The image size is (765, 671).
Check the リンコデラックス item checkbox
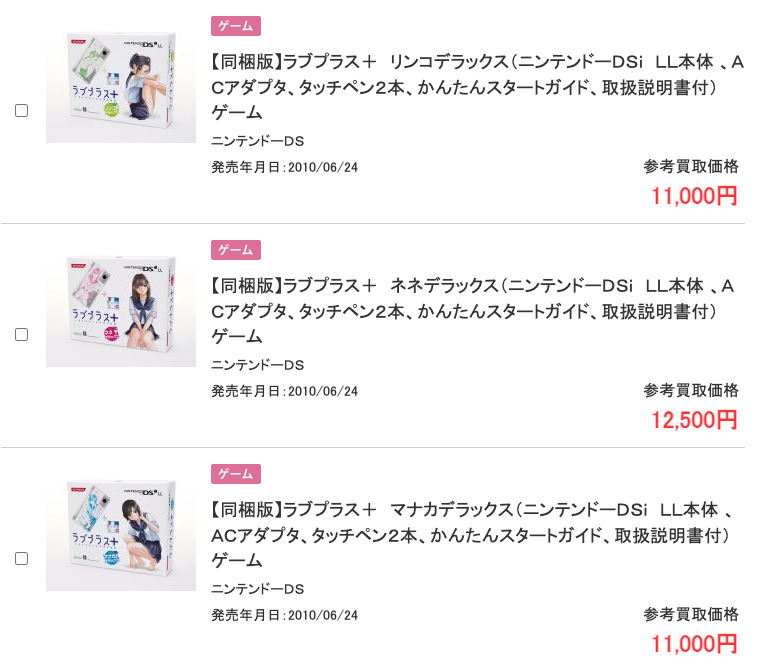pos(21,111)
